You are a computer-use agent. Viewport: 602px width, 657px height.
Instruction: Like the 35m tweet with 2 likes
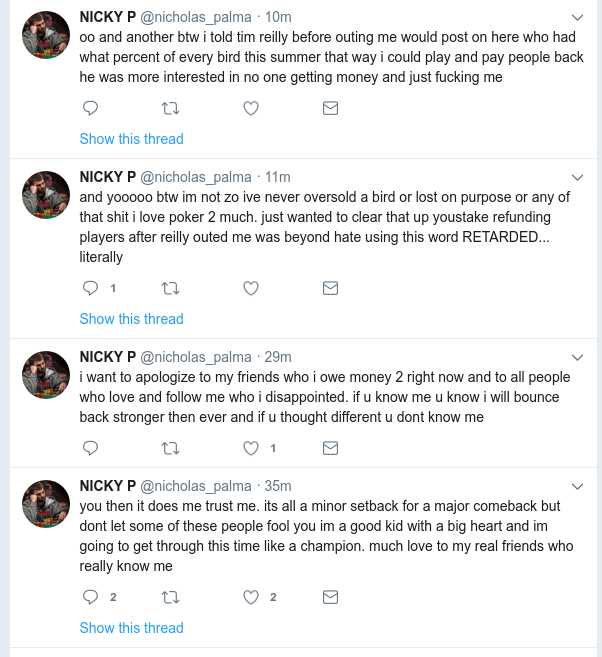pos(251,597)
